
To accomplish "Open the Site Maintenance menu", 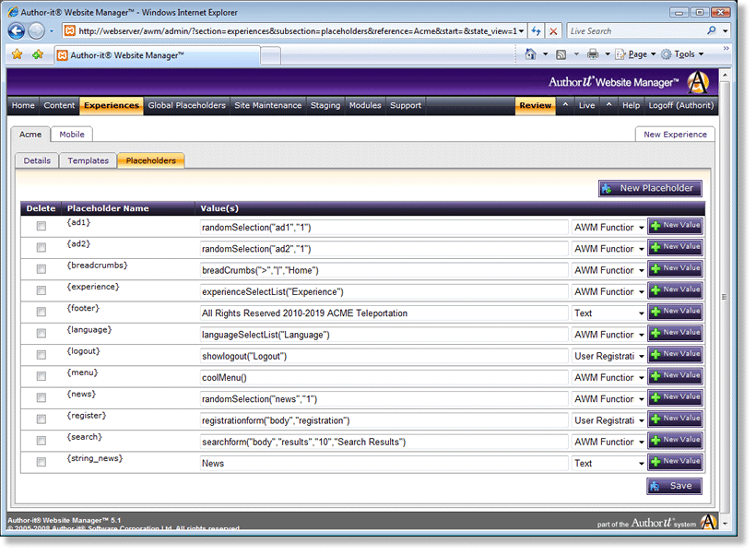I will pos(268,105).
